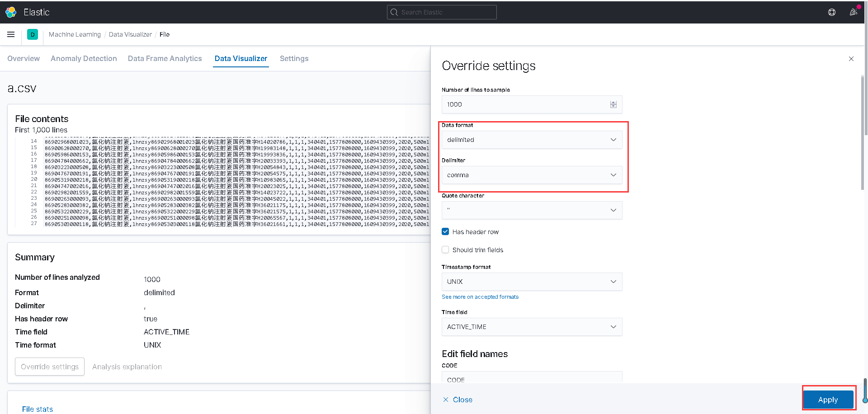Click the flyout vertical scrollbar
868x414 pixels.
point(862,136)
